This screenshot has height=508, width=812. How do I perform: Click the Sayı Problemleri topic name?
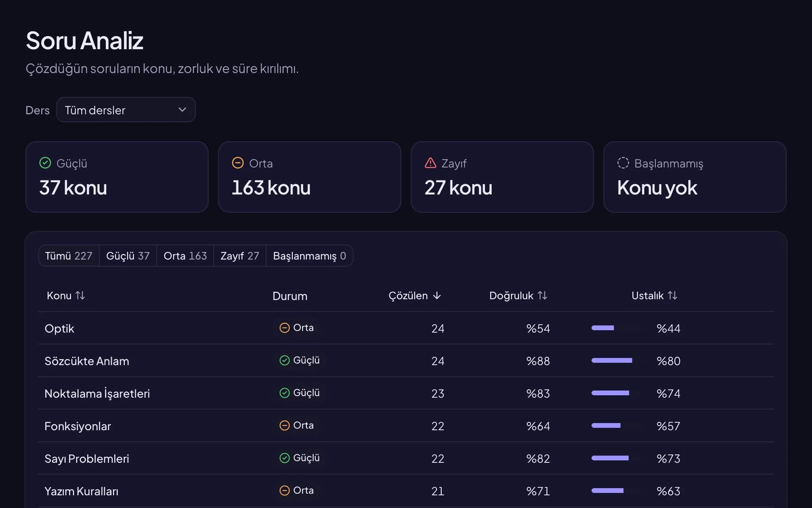pos(87,459)
